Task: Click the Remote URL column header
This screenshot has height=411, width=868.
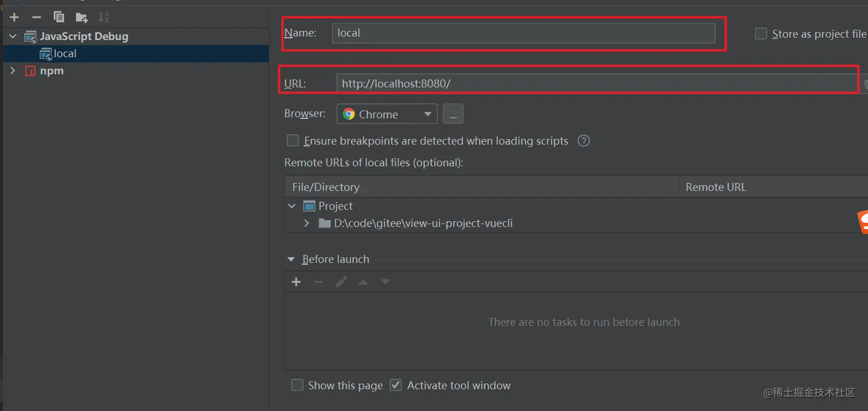Action: pyautogui.click(x=773, y=187)
